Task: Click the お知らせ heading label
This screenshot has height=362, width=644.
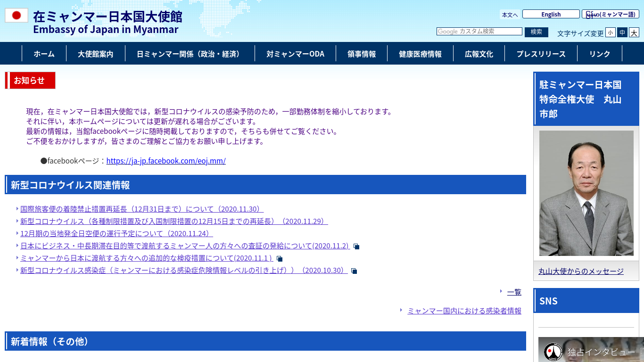Action: 30,80
